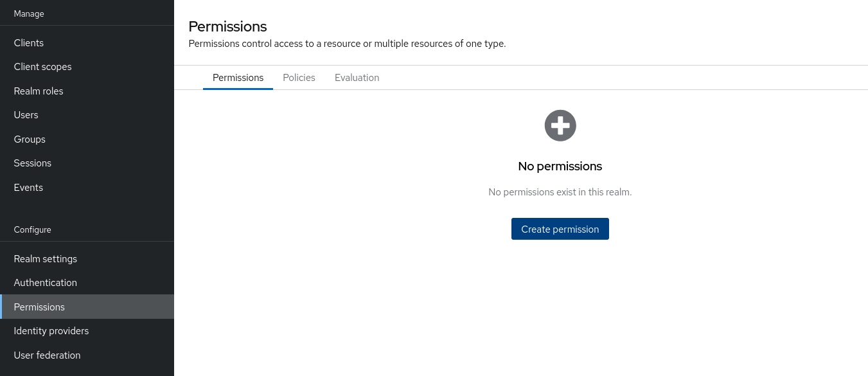The width and height of the screenshot is (868, 376).
Task: Open the Permissions tab
Action: pos(238,77)
